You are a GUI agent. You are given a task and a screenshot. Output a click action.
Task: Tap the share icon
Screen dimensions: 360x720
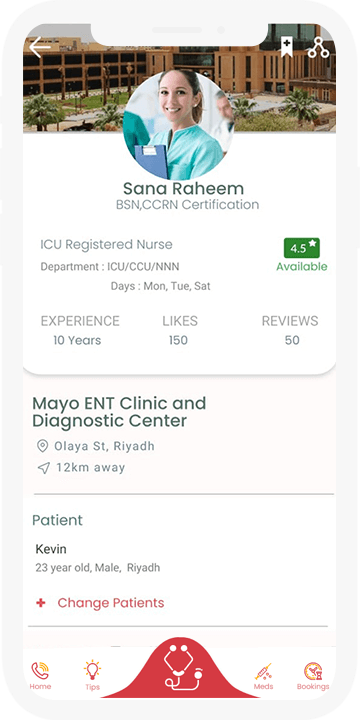(318, 47)
